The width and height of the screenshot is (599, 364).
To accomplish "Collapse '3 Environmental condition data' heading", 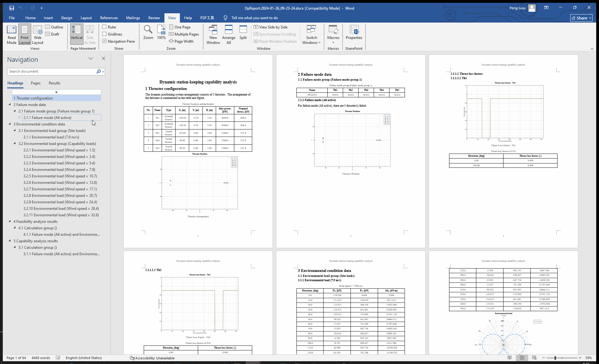I will 10,124.
